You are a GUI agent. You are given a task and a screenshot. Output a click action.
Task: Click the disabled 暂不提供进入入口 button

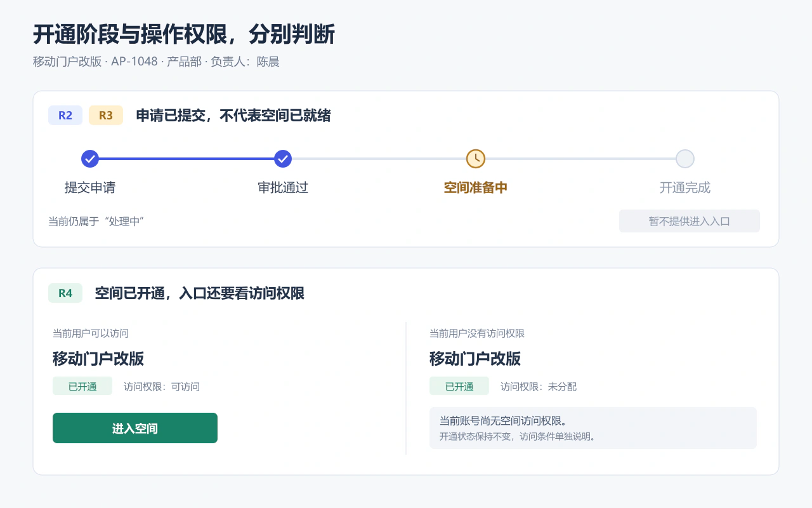[690, 221]
